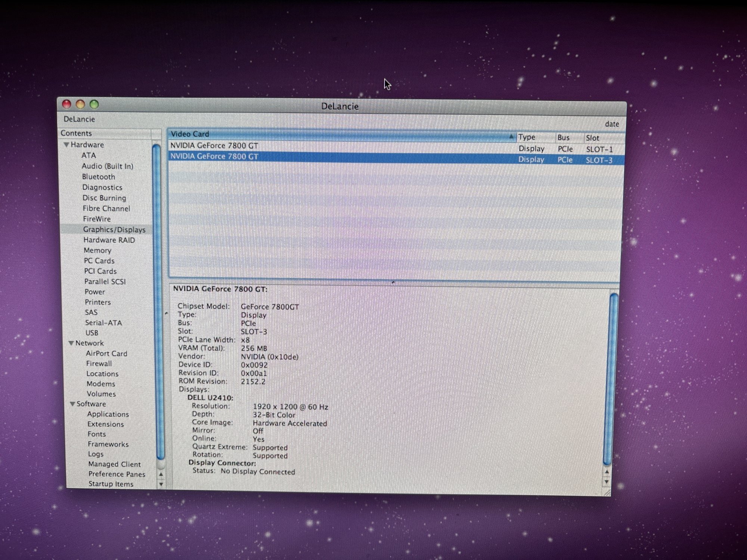Open PCI Cards section
Screen dimensions: 747x560
[100, 271]
